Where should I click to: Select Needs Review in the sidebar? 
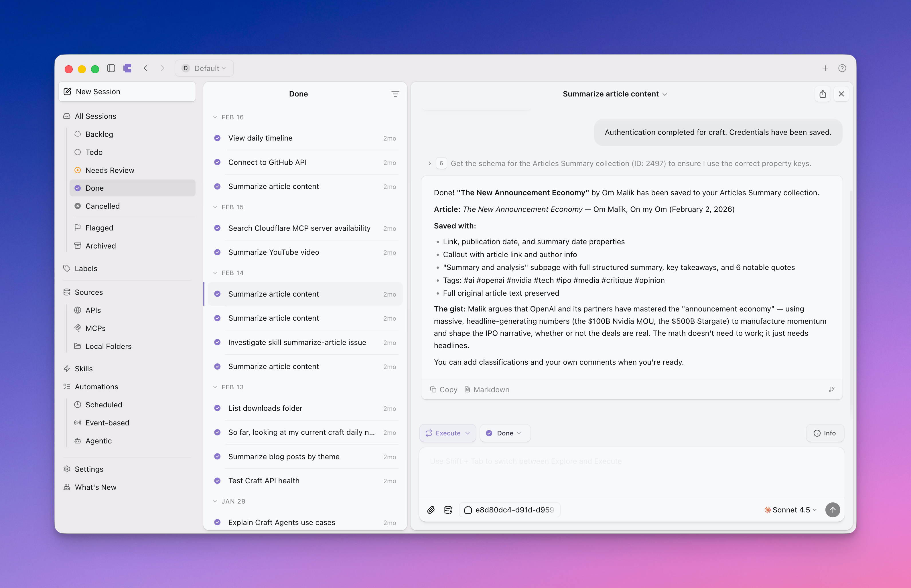(110, 170)
